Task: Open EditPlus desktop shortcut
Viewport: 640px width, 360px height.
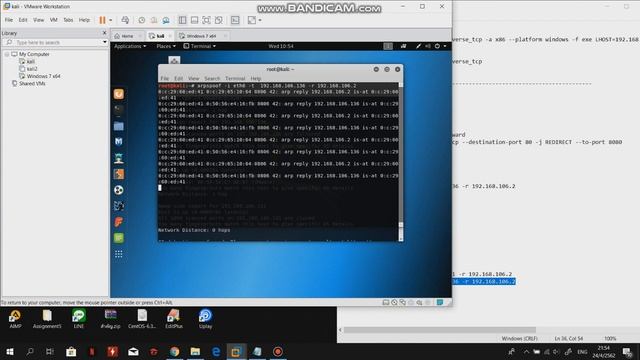Action: click(174, 319)
